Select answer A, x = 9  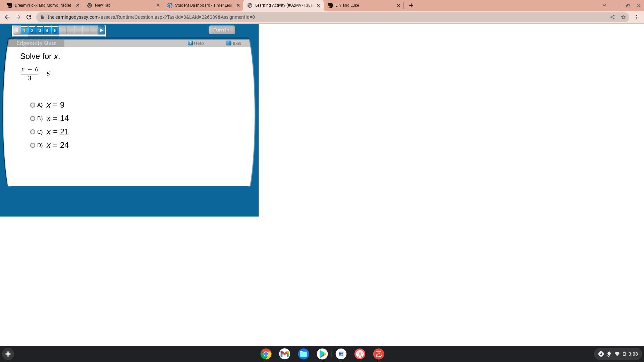[x=33, y=105]
